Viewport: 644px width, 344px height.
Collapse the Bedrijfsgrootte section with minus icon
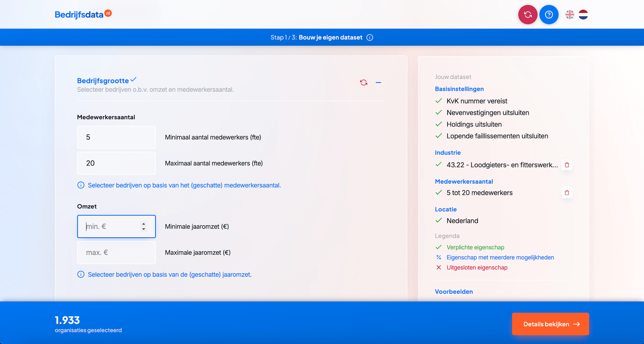[x=378, y=82]
